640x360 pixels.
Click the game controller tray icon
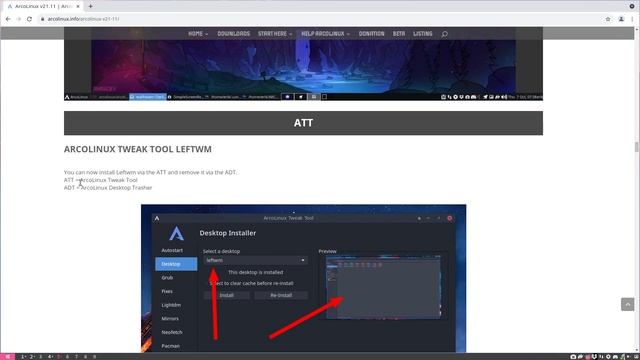click(x=615, y=357)
